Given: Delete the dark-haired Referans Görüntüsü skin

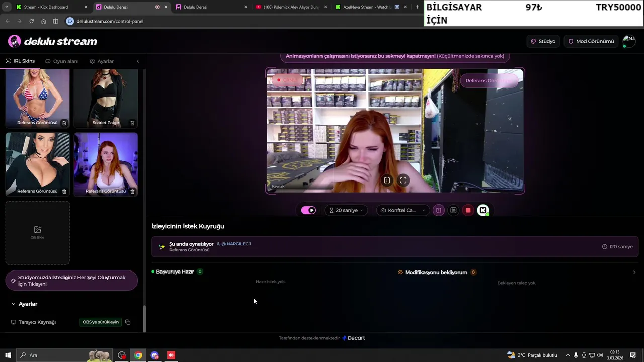Looking at the screenshot, I should click(x=64, y=191).
